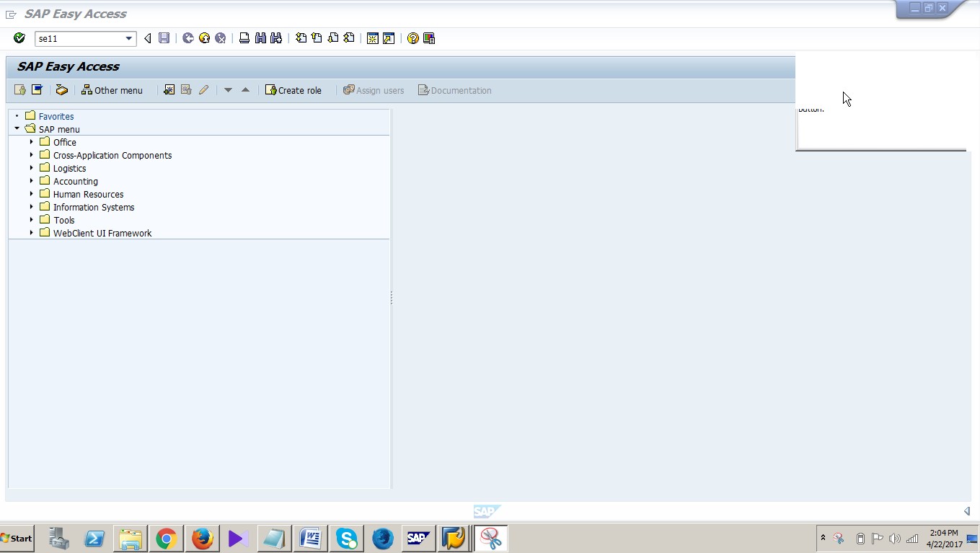Expand the Logistics folder
Image resolution: width=980 pixels, height=553 pixels.
[31, 168]
